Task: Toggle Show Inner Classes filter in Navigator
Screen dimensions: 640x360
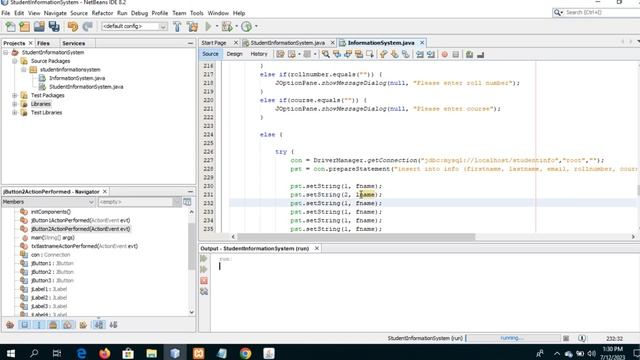Action: [x=68, y=325]
